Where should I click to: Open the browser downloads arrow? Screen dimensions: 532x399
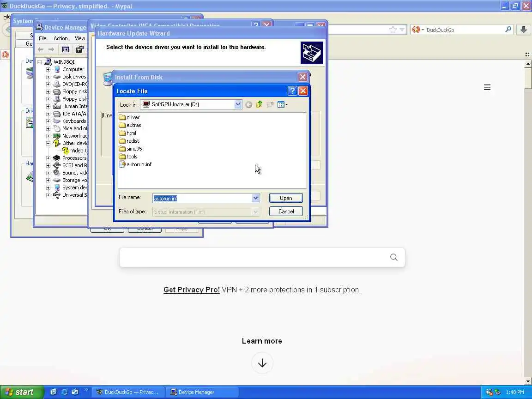(x=524, y=30)
